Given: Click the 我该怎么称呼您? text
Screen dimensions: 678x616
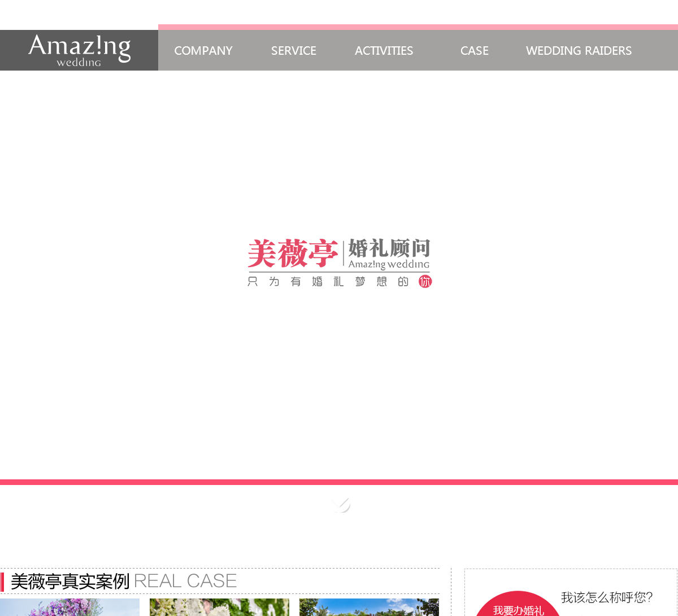Looking at the screenshot, I should (607, 597).
